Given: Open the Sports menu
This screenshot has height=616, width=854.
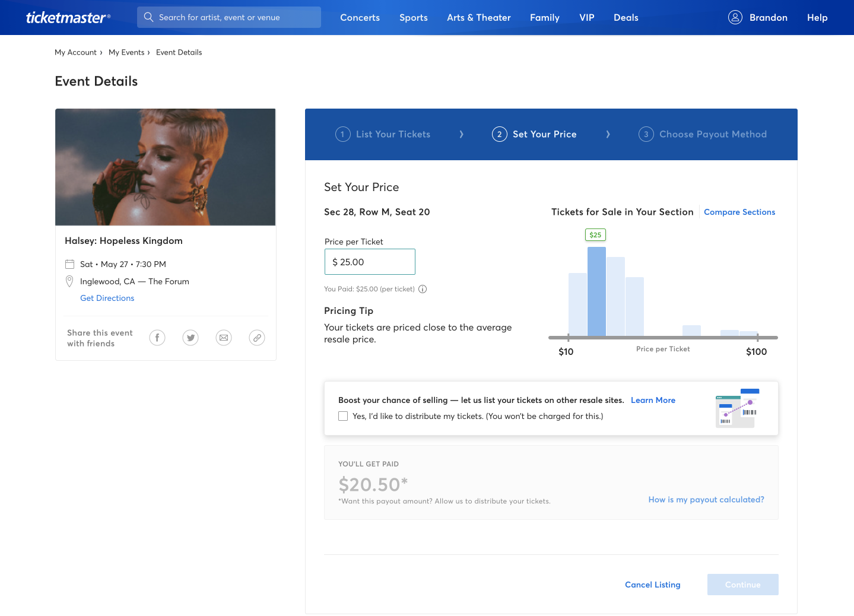Looking at the screenshot, I should tap(414, 17).
